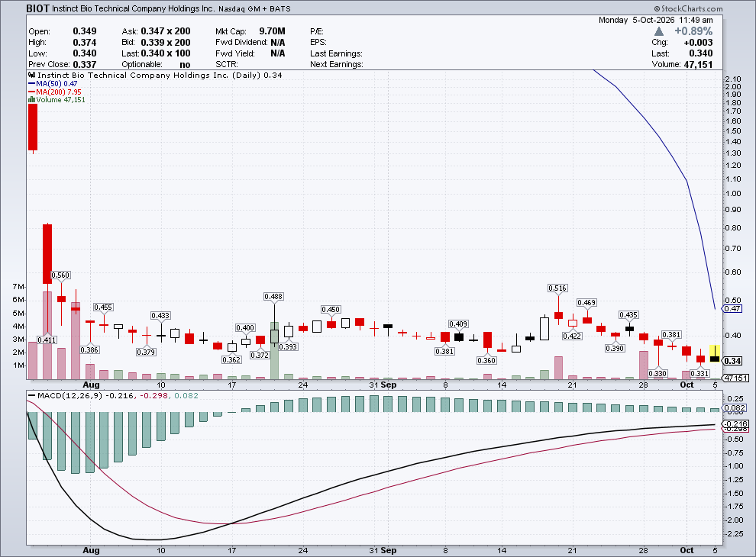The image size is (756, 557).
Task: Click the Fwd Dividend label
Action: coord(242,43)
